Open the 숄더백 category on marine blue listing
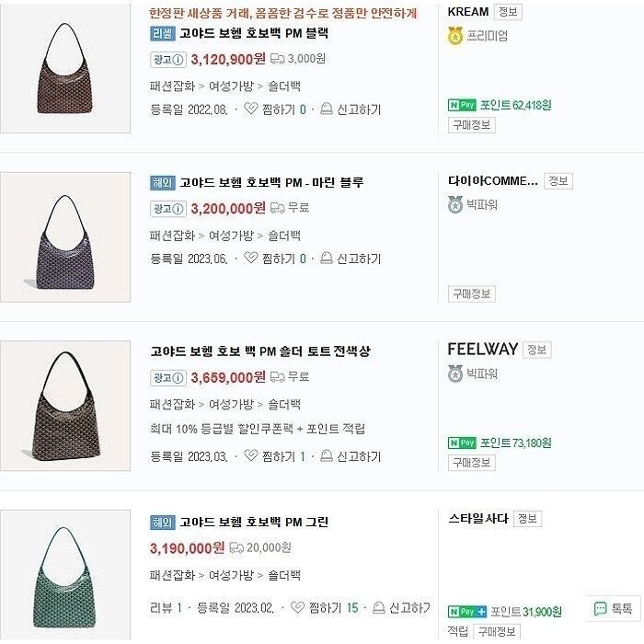 [x=284, y=236]
